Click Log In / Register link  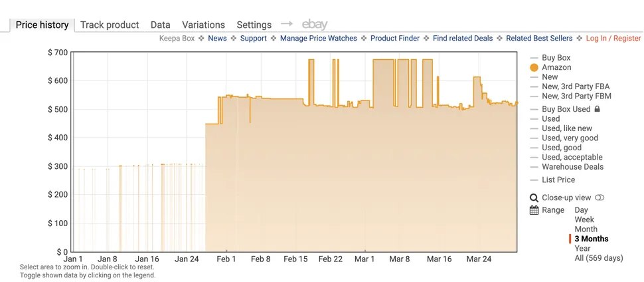(613, 39)
